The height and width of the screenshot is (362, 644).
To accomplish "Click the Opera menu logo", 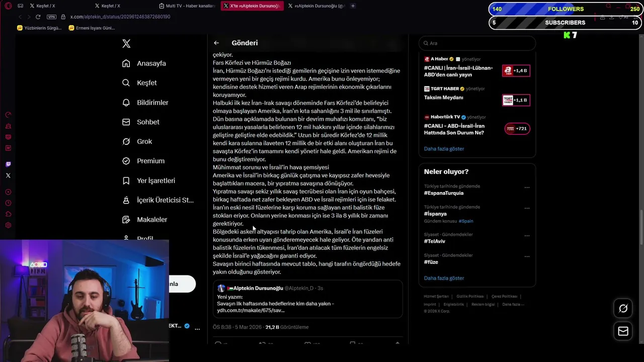I will 8,6.
